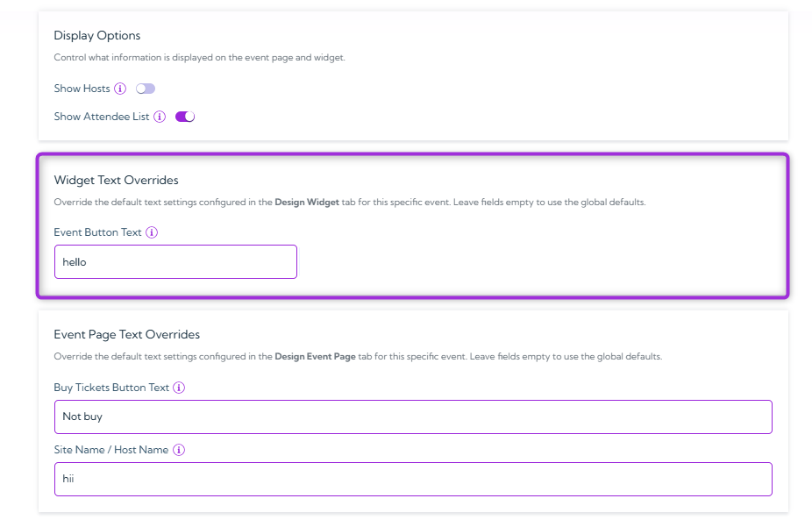The image size is (812, 527).
Task: Disable the Show Attendee List toggle
Action: pos(183,117)
